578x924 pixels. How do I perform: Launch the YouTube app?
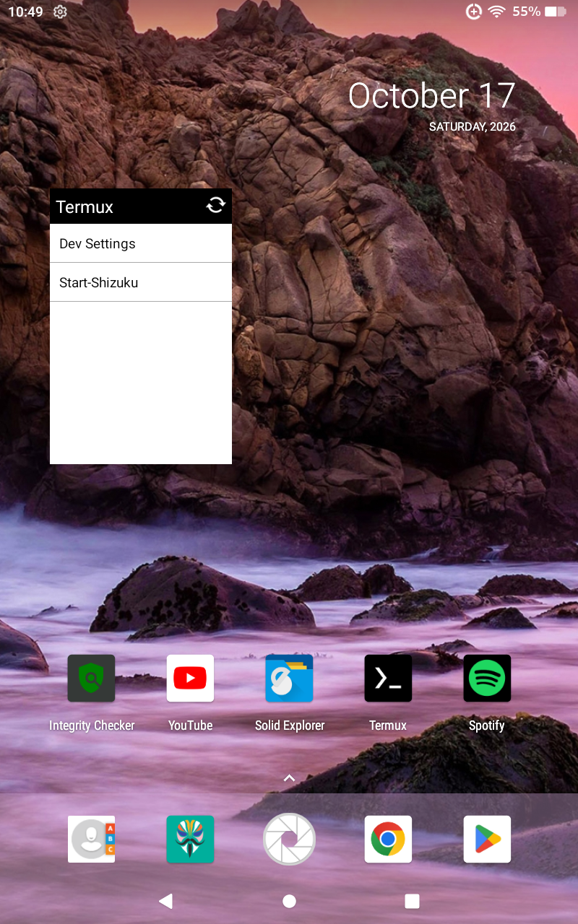click(x=190, y=679)
